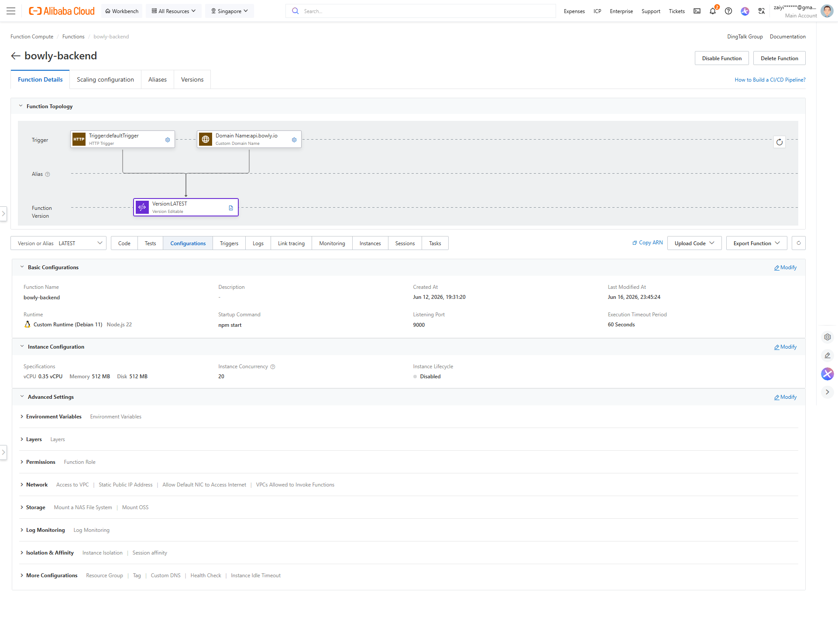Modify Basic Configurations
Image resolution: width=838 pixels, height=644 pixels.
point(786,267)
